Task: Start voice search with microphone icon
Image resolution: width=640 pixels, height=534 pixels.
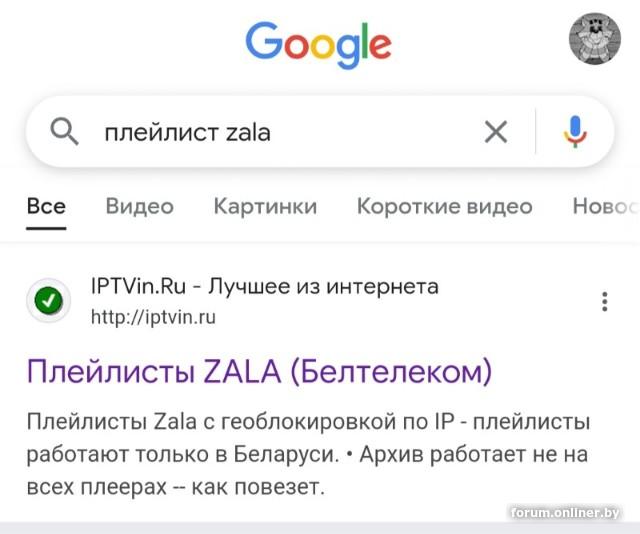Action: click(576, 132)
